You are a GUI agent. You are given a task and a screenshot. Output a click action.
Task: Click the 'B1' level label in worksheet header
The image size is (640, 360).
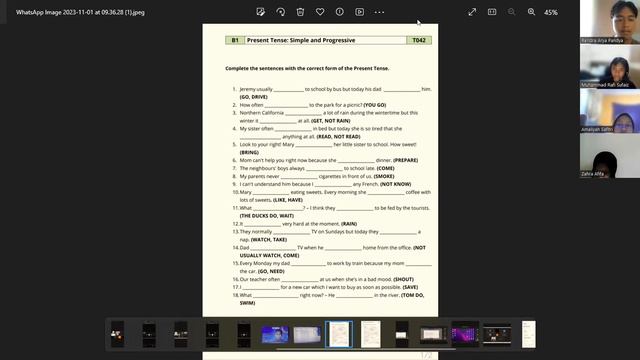(x=235, y=40)
